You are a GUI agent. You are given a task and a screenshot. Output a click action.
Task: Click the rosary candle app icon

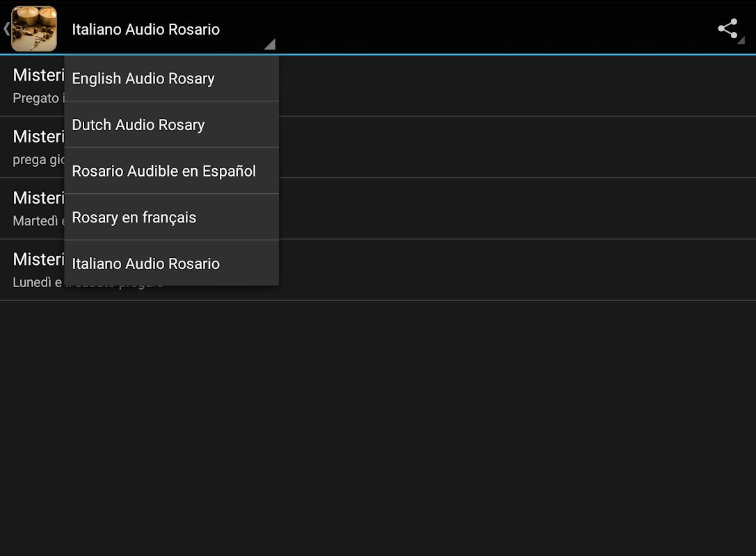click(x=34, y=29)
